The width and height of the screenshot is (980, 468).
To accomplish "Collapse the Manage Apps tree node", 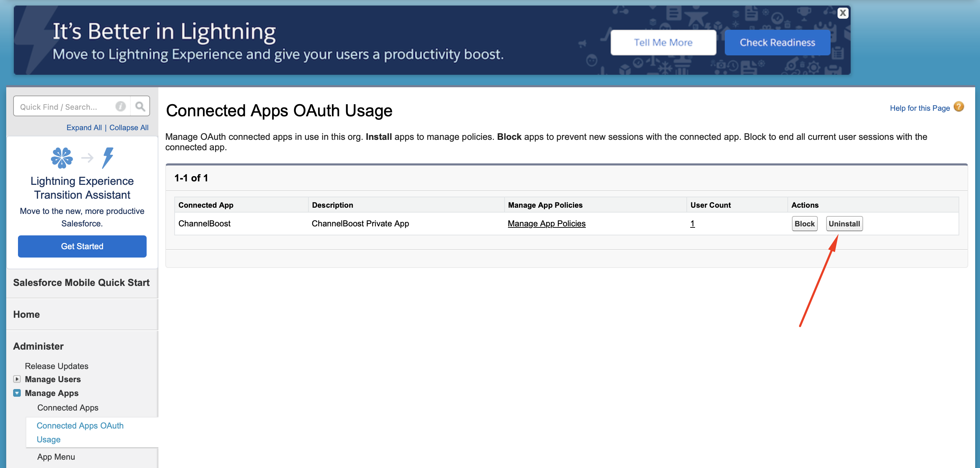I will [x=17, y=393].
